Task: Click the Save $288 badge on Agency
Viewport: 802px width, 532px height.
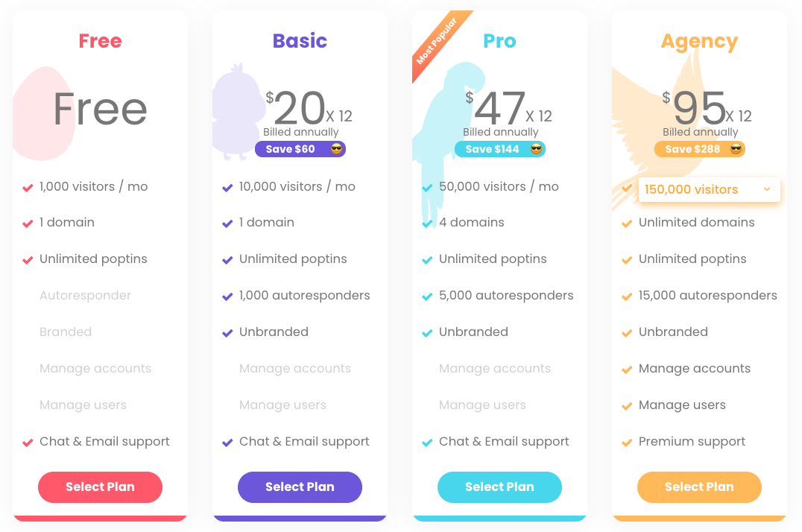Action: click(690, 149)
